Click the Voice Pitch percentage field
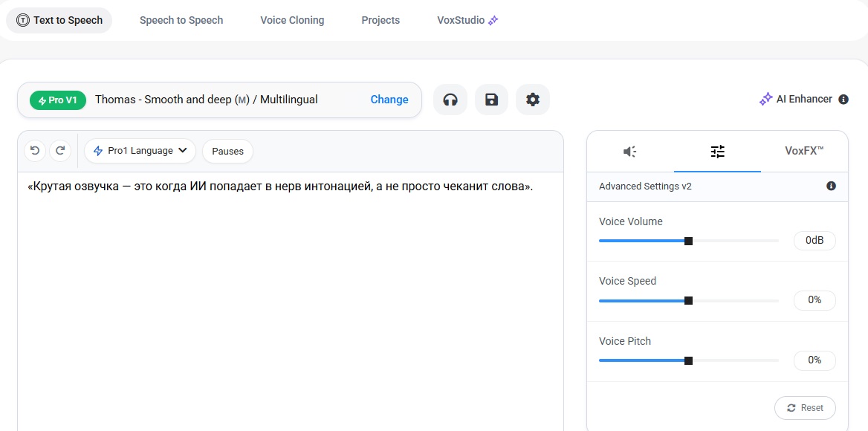The image size is (868, 431). tap(814, 360)
